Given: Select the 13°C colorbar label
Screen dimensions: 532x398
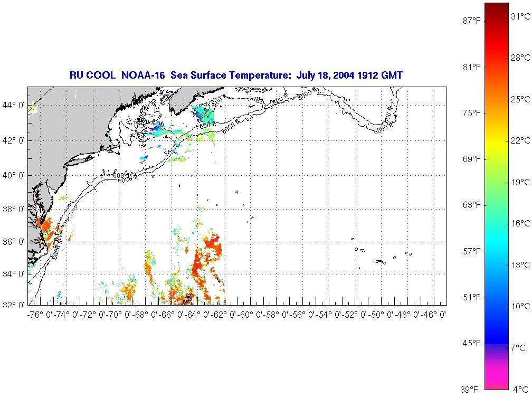Looking at the screenshot, I should pyautogui.click(x=520, y=265).
